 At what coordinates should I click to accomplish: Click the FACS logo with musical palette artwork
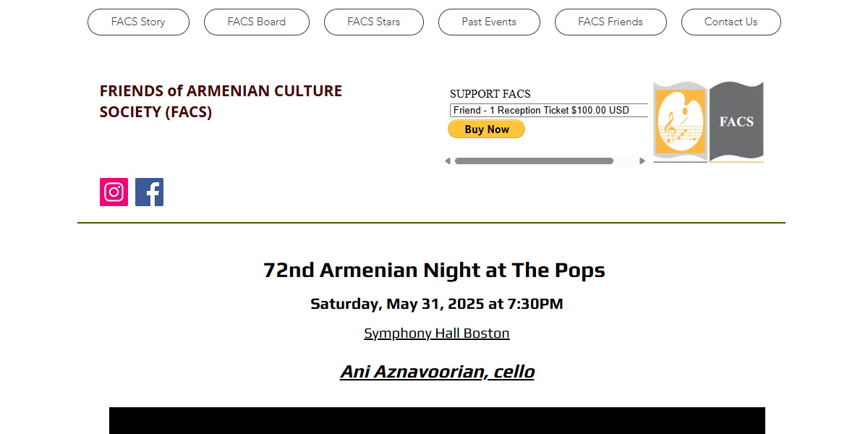click(680, 122)
